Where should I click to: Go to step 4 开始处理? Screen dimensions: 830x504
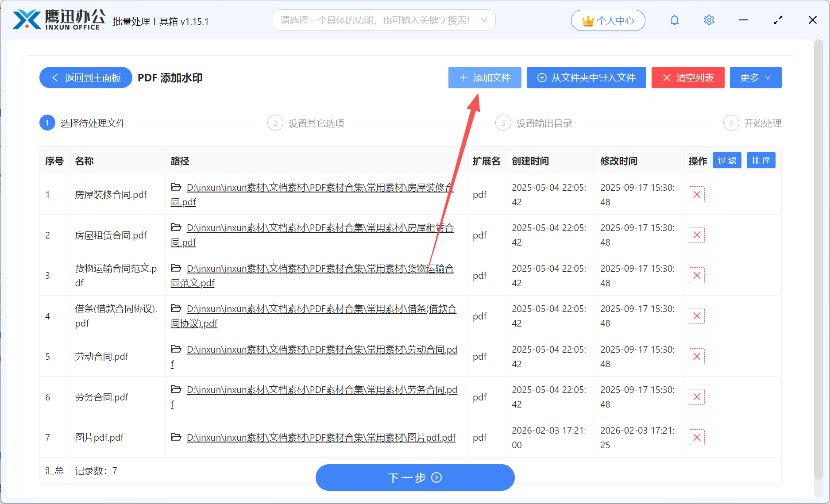coord(753,123)
